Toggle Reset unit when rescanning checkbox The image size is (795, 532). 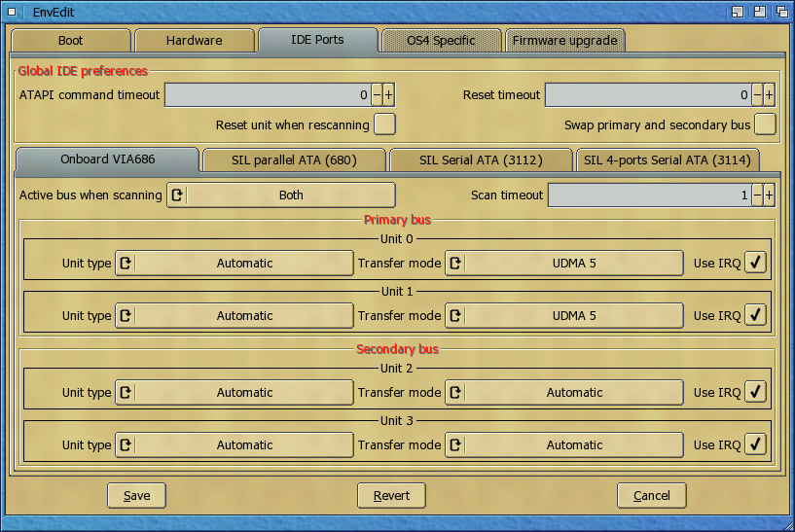point(384,124)
